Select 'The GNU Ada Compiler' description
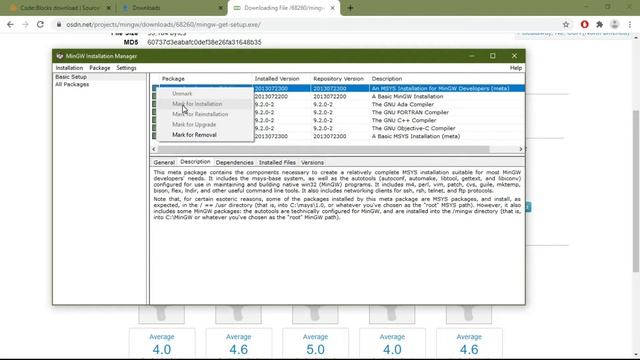 click(x=402, y=104)
